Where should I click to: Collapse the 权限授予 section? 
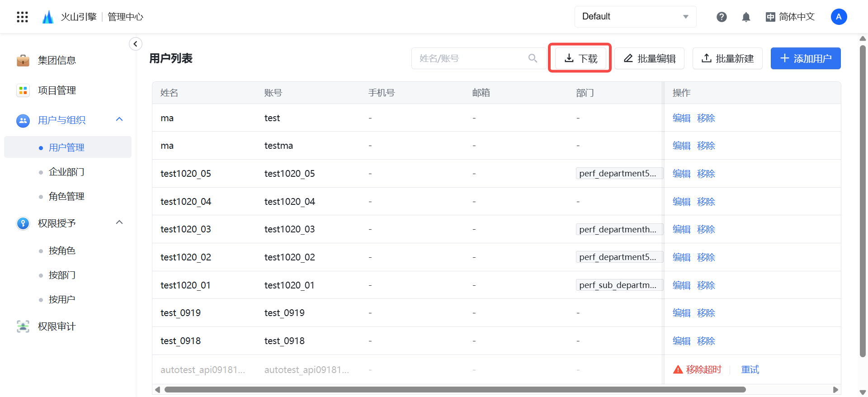(119, 222)
